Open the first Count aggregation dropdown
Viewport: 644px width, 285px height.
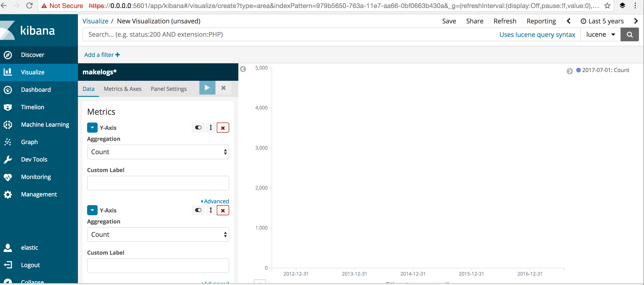point(158,152)
